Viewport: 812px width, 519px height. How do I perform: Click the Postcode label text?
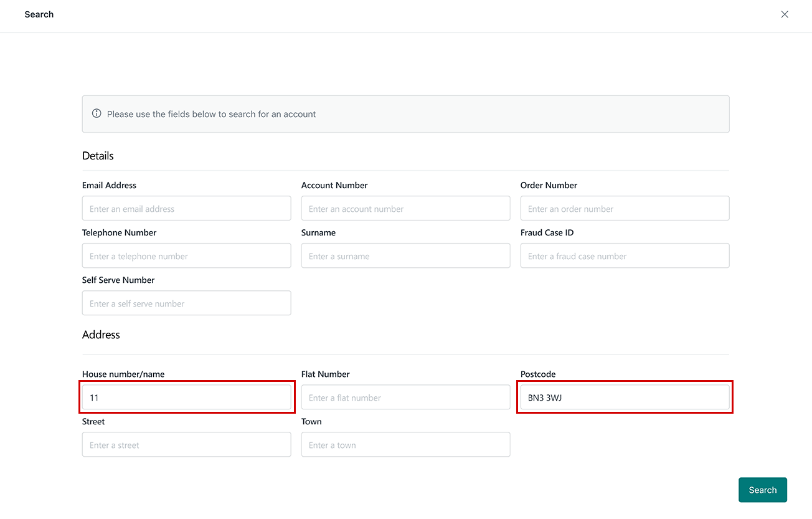538,374
